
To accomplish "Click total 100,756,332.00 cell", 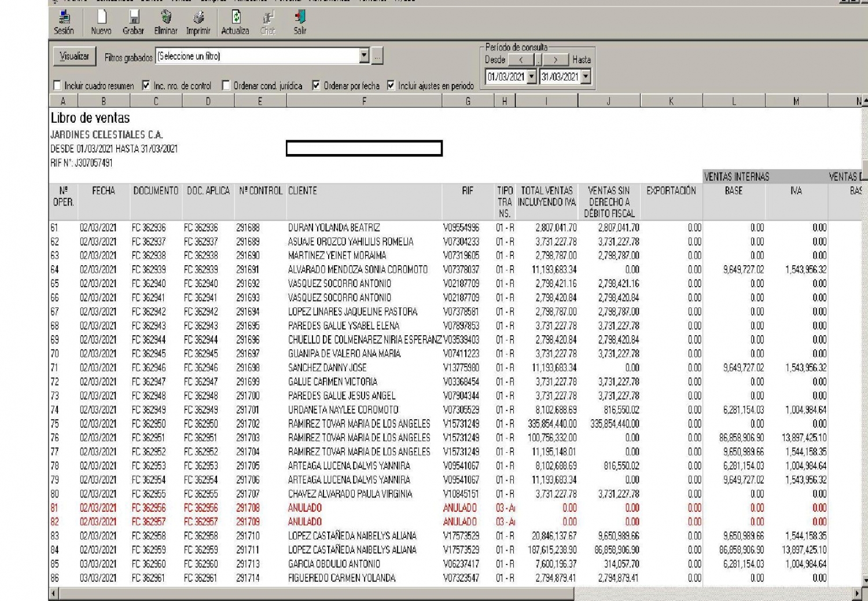I will (x=553, y=438).
